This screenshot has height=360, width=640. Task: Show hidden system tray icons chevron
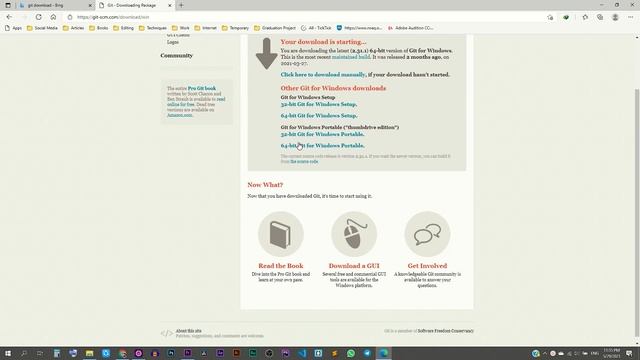544,353
